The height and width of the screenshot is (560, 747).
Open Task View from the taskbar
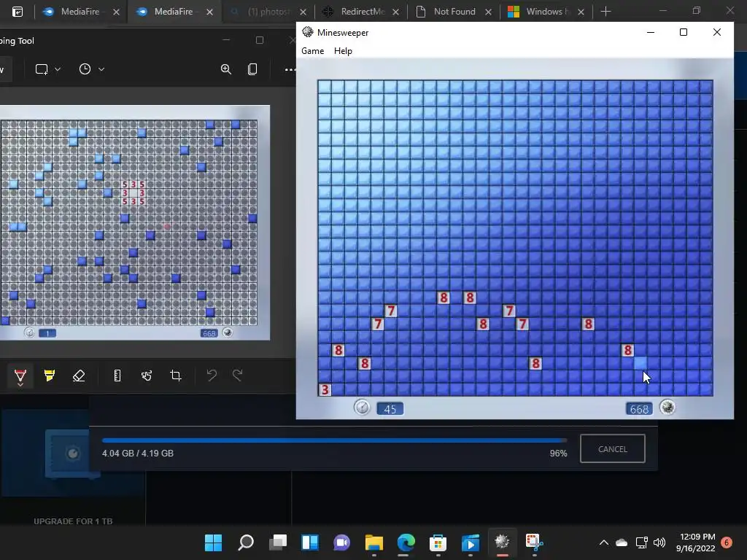tap(278, 542)
